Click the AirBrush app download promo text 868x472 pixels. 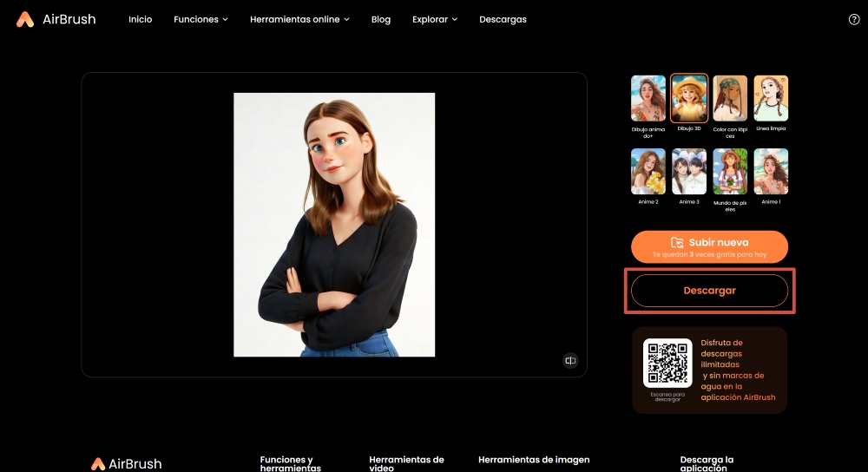(x=738, y=370)
